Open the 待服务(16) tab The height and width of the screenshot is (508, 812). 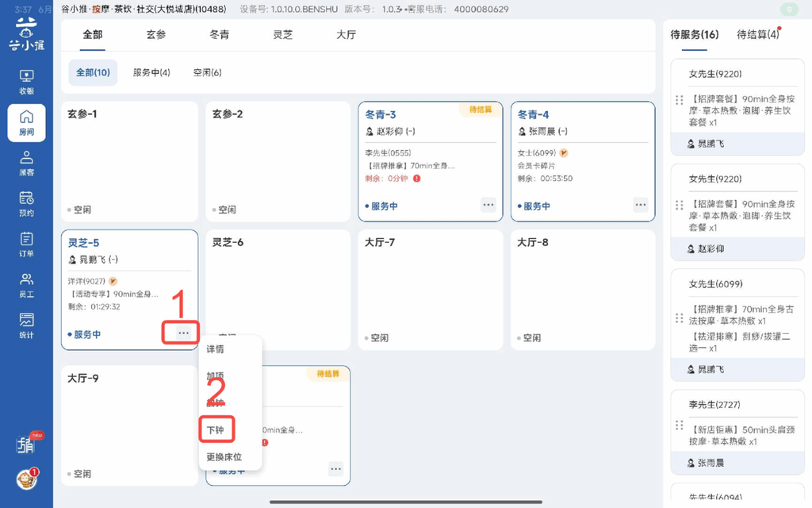point(695,35)
